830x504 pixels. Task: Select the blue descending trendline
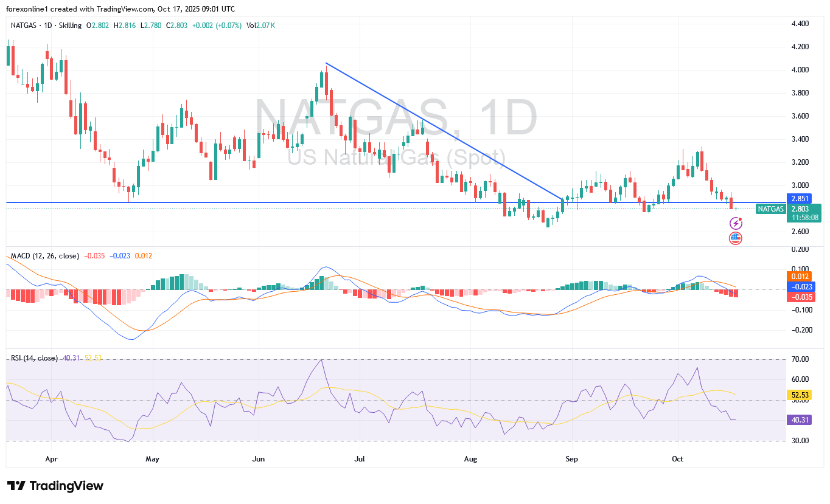click(x=444, y=131)
